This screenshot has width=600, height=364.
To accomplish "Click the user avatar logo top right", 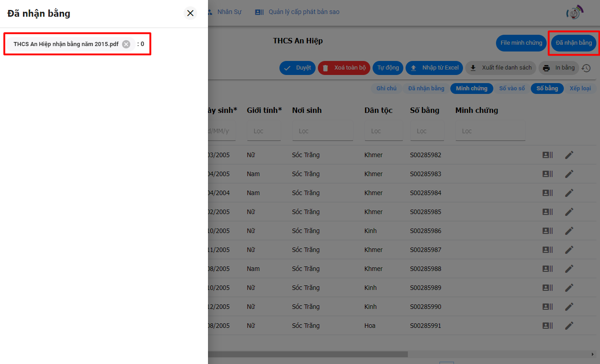I will click(574, 13).
